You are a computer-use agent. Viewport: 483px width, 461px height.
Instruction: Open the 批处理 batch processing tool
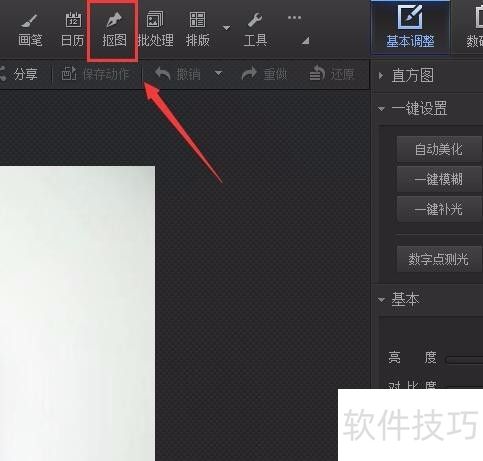click(x=156, y=30)
